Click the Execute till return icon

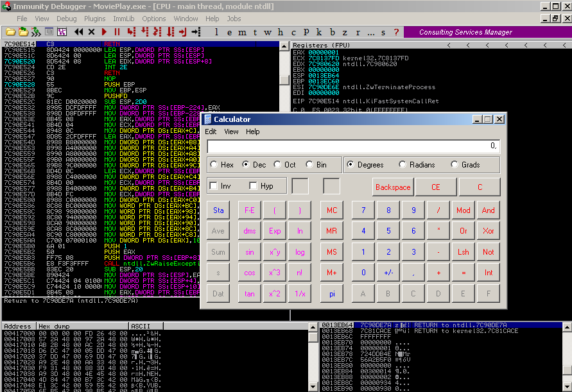pyautogui.click(x=183, y=31)
